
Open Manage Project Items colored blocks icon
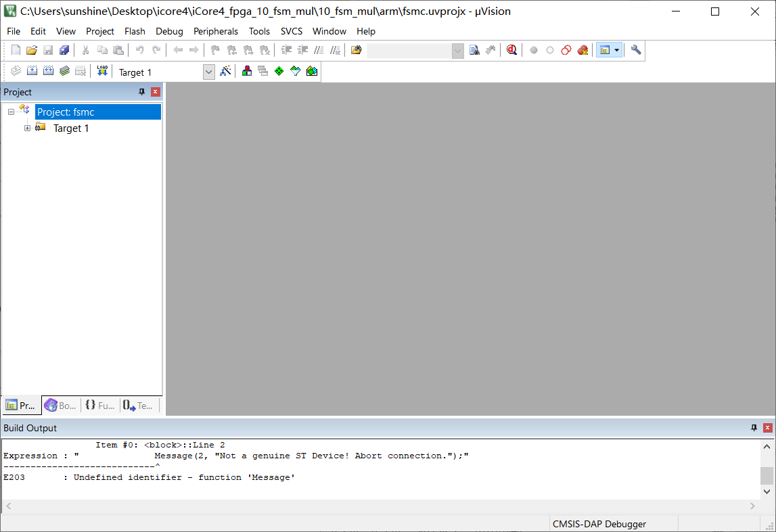pos(247,71)
